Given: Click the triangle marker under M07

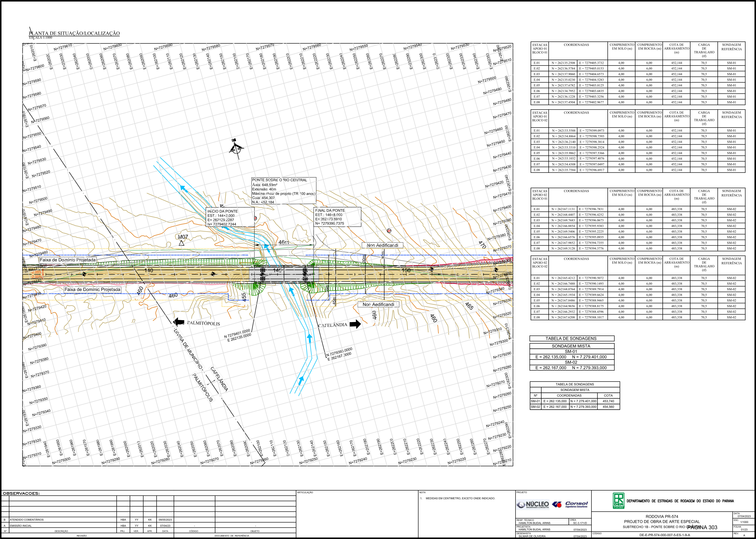Looking at the screenshot, I should (182, 243).
